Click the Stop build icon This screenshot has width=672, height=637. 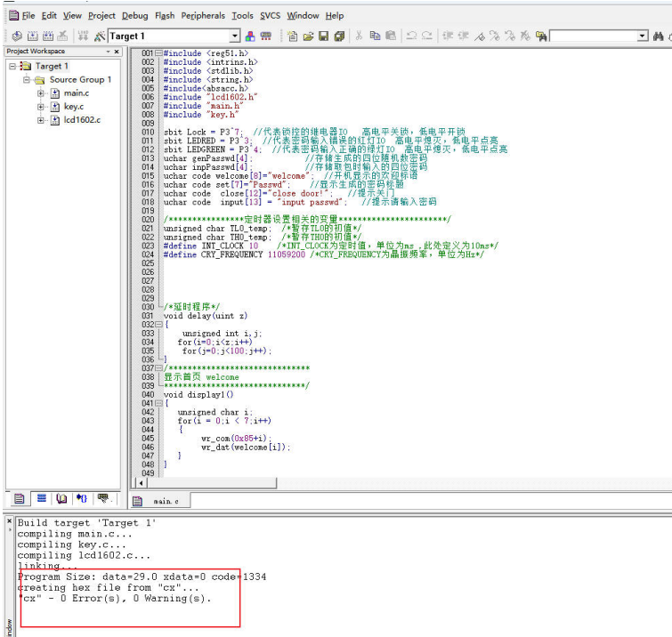[x=62, y=36]
